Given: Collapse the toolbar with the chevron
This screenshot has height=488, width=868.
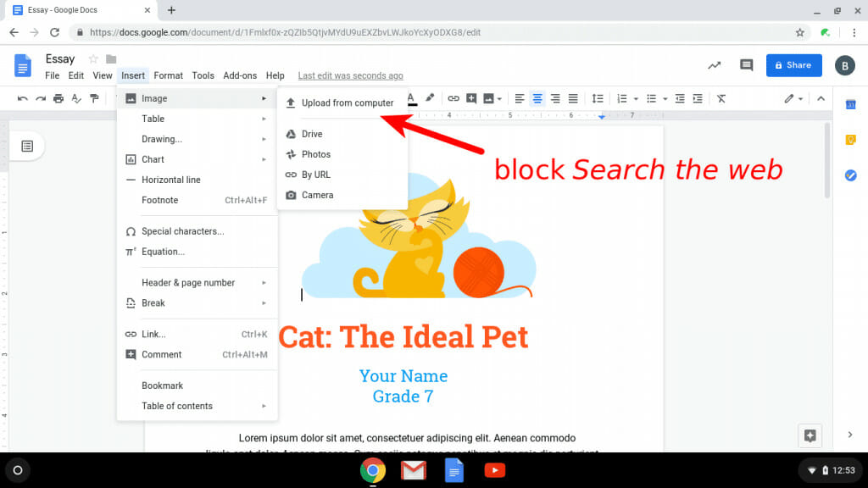Looking at the screenshot, I should [x=820, y=98].
